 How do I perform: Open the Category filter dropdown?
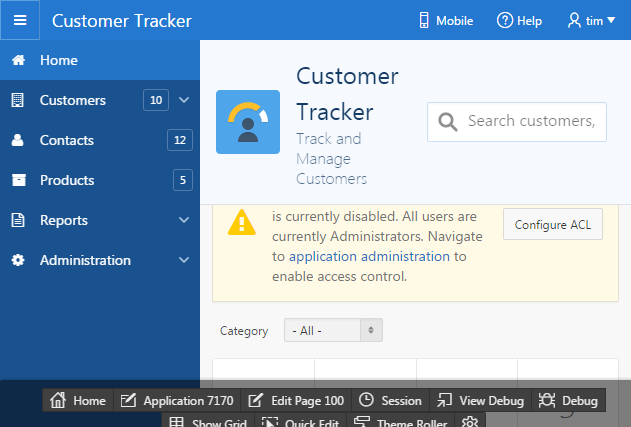pos(333,331)
